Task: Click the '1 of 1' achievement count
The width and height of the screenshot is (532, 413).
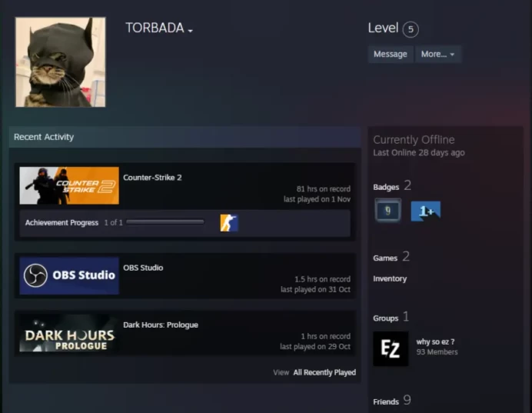Action: pyautogui.click(x=113, y=222)
